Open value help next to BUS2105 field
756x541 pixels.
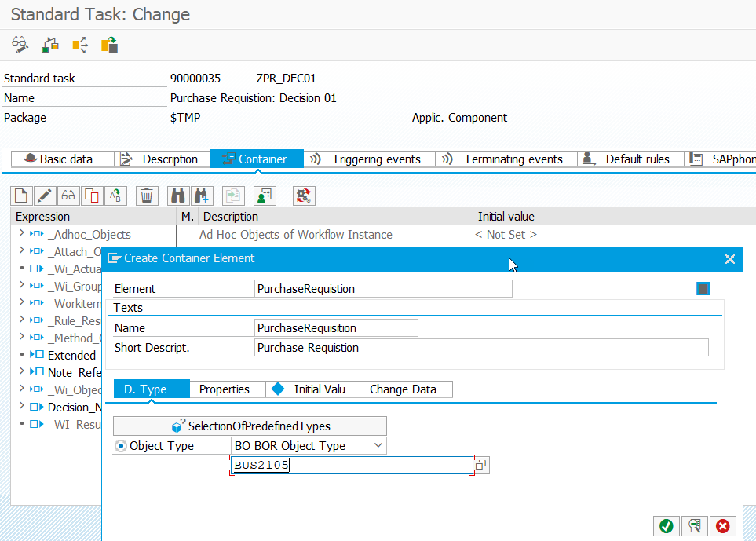click(x=480, y=465)
